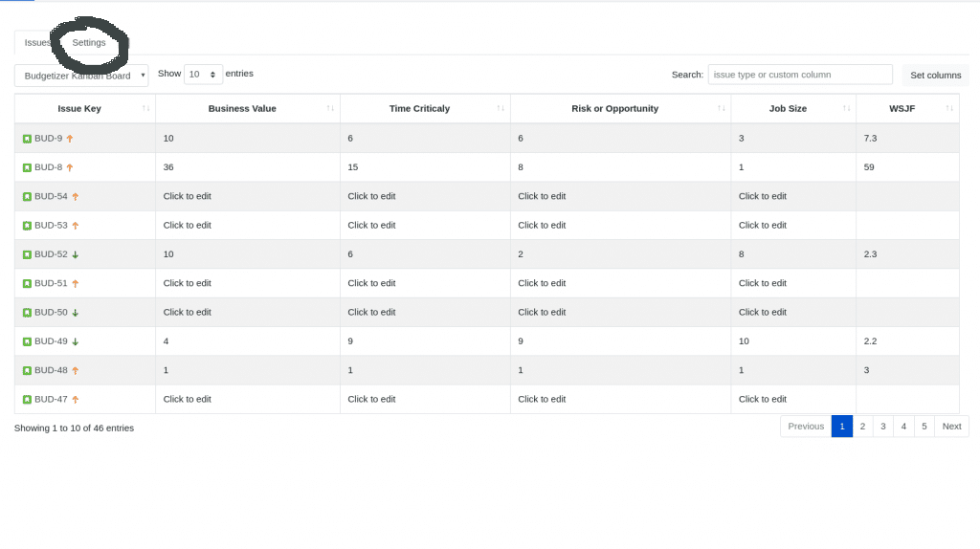Click the Set columns button
The image size is (980, 549).
click(936, 75)
